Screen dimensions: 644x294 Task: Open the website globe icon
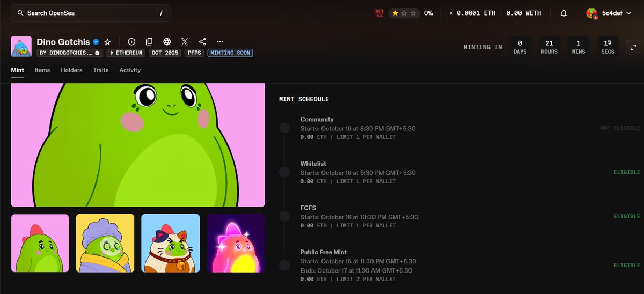[x=167, y=41]
